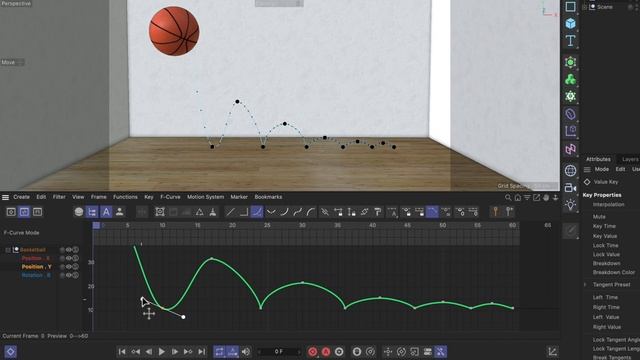Switch timeline to Motion mode icon

tap(37, 212)
